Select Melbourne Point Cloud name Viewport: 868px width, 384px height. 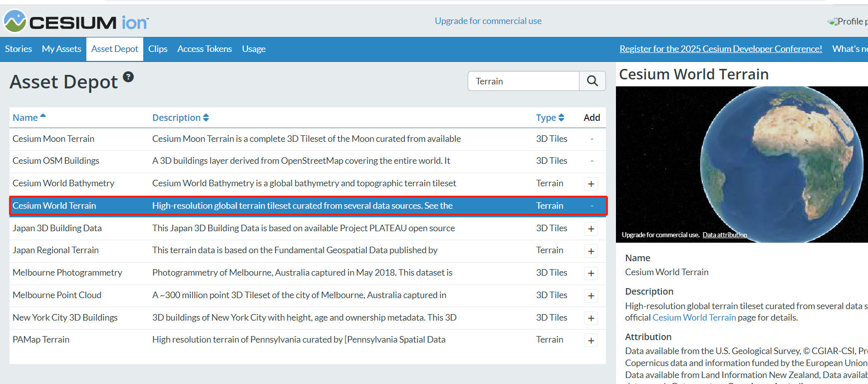pyautogui.click(x=57, y=295)
